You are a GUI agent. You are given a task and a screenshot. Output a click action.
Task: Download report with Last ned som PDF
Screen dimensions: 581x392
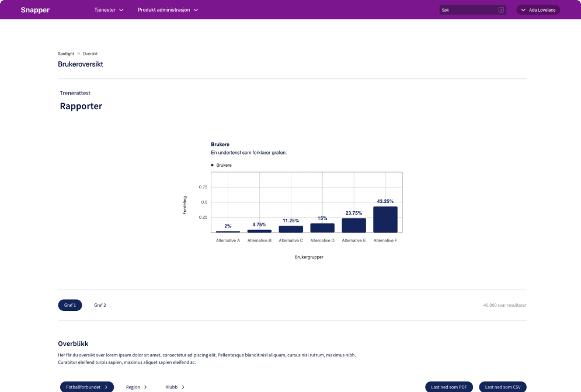coord(448,387)
